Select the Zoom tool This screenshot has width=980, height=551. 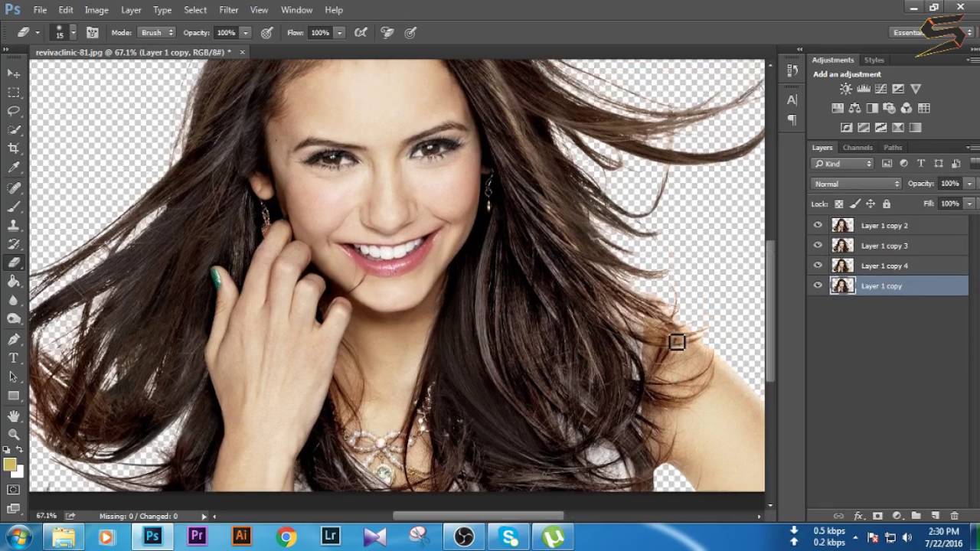pyautogui.click(x=14, y=435)
